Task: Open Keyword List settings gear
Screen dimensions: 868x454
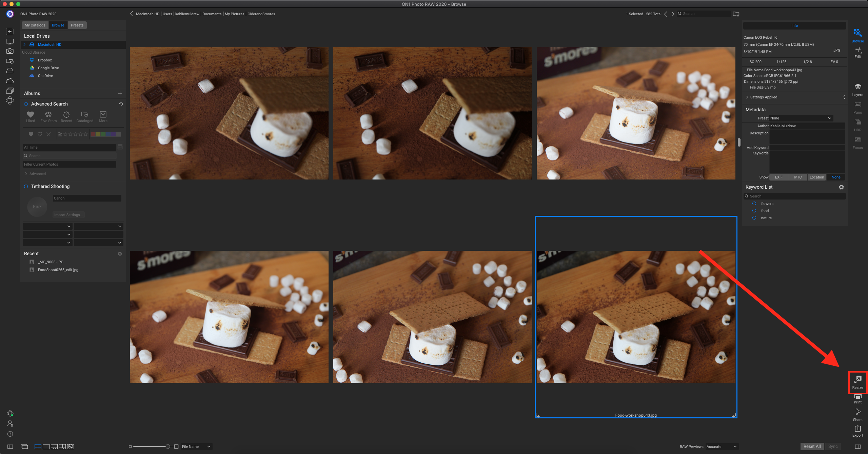Action: click(x=841, y=187)
